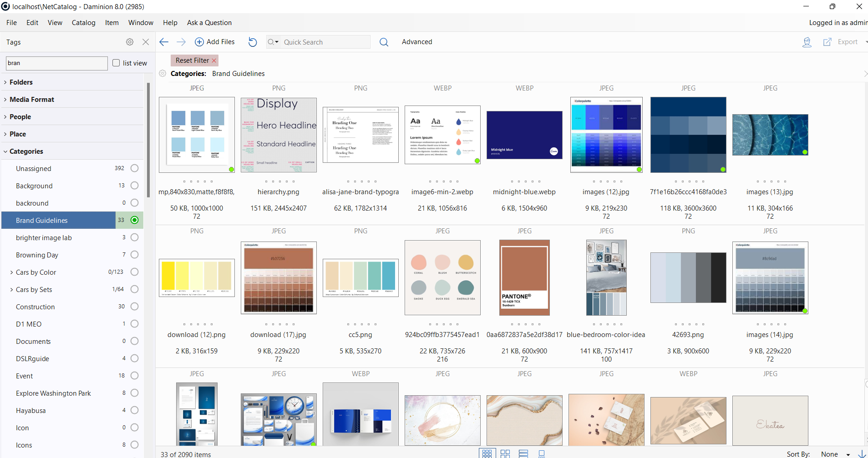Open Advanced search
This screenshot has height=458, width=868.
416,42
